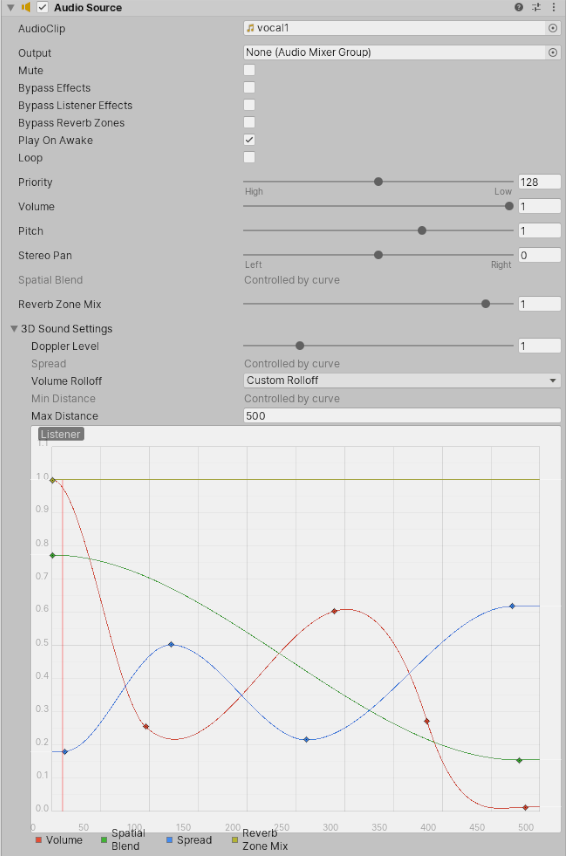Select the green Spatial Blend end keyframe
Viewport: 566px width, 856px height.
pyautogui.click(x=519, y=760)
